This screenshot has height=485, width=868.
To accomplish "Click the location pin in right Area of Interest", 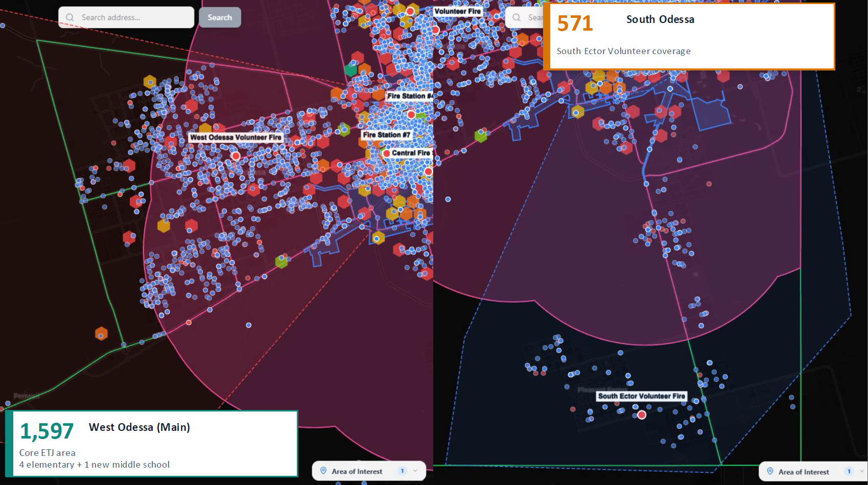I will click(x=770, y=471).
